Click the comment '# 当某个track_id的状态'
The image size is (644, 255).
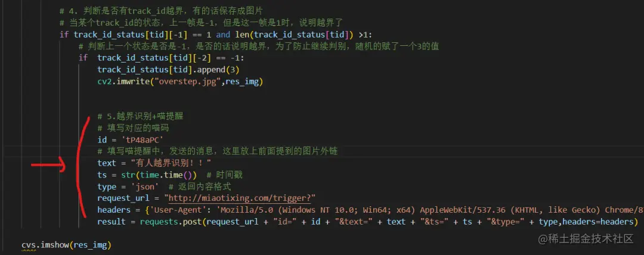(202, 22)
